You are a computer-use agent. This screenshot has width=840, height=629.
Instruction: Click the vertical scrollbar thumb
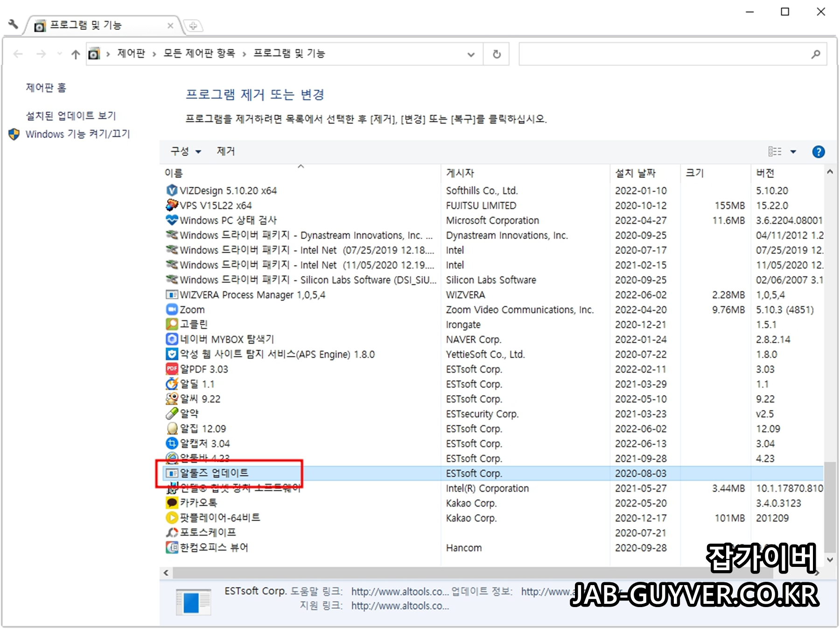point(830,507)
